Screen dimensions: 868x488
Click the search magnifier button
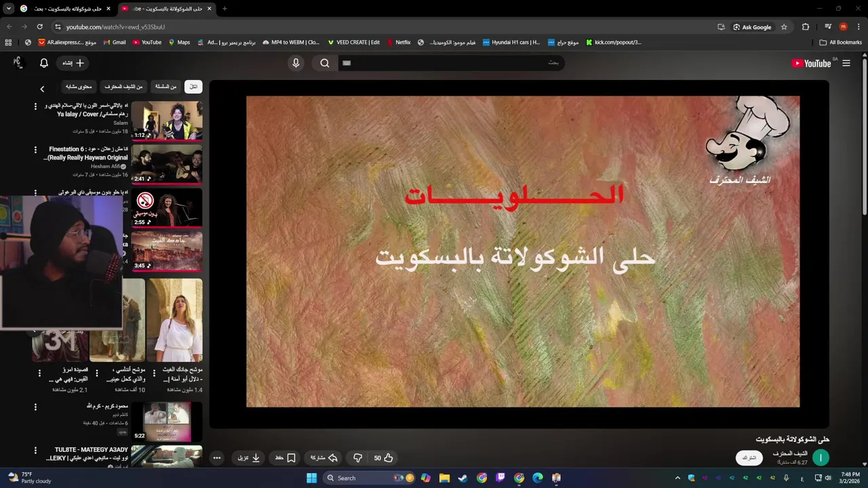coord(325,63)
